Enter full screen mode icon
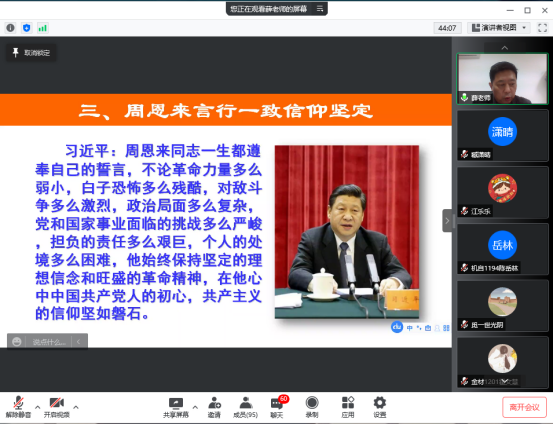 (x=542, y=28)
